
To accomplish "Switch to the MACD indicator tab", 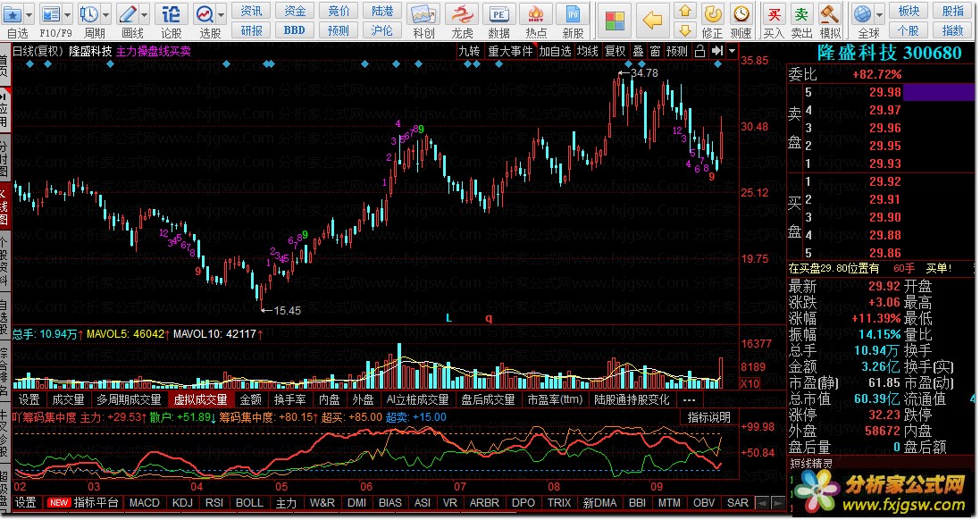I will click(x=145, y=502).
